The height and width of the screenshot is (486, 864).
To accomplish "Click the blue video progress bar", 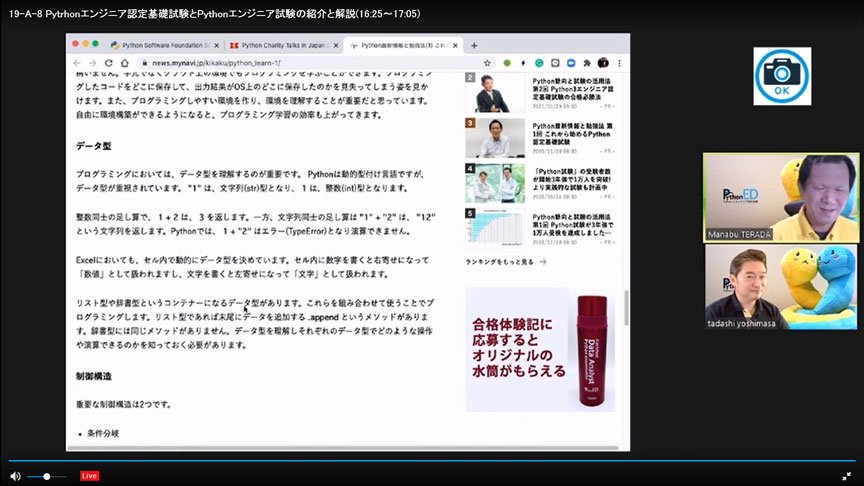I will point(432,460).
